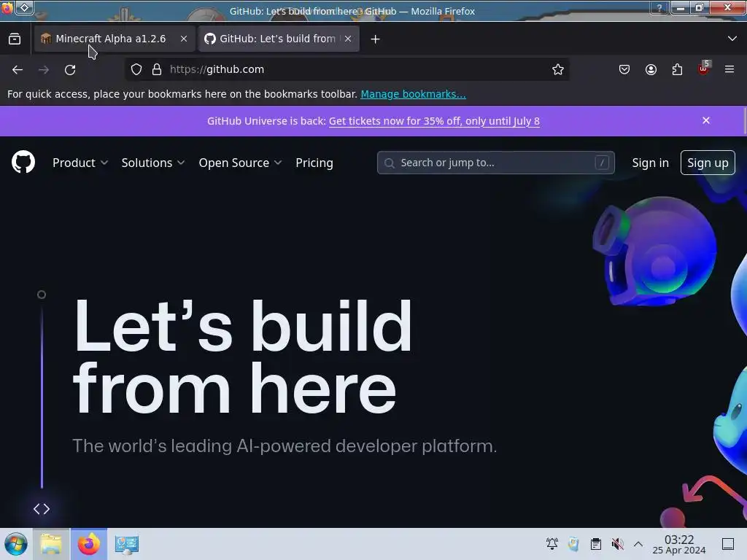This screenshot has width=747, height=560.
Task: Go to GitHub homepage via Octocat logo
Action: point(23,162)
